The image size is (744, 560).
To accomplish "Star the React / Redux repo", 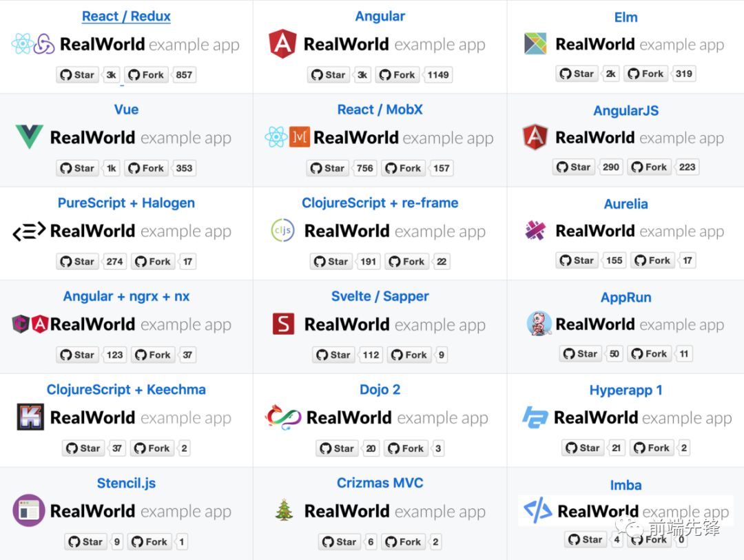I will click(78, 75).
